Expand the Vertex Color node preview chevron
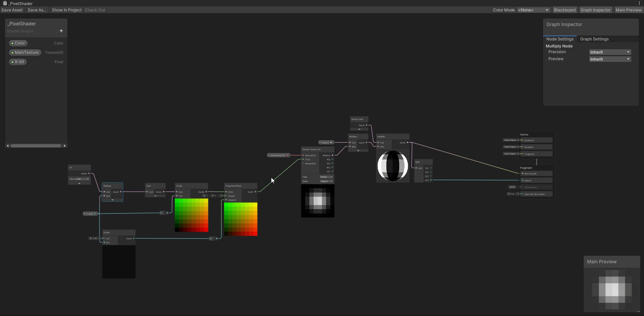Viewport: 644px width, 316px height. 359,129
